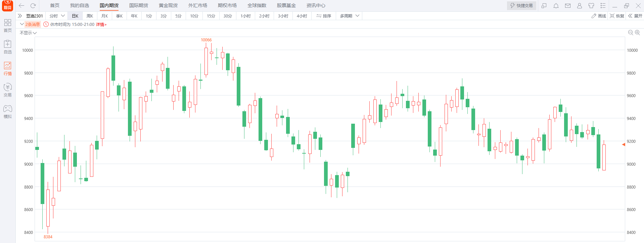The height and width of the screenshot is (243, 644).
Task: Open the 期权市场 tab
Action: [227, 5]
